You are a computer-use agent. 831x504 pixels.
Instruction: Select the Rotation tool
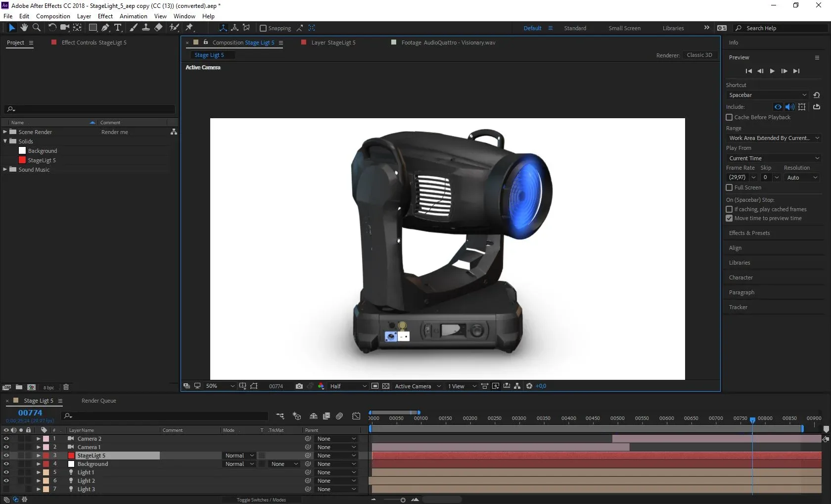52,28
